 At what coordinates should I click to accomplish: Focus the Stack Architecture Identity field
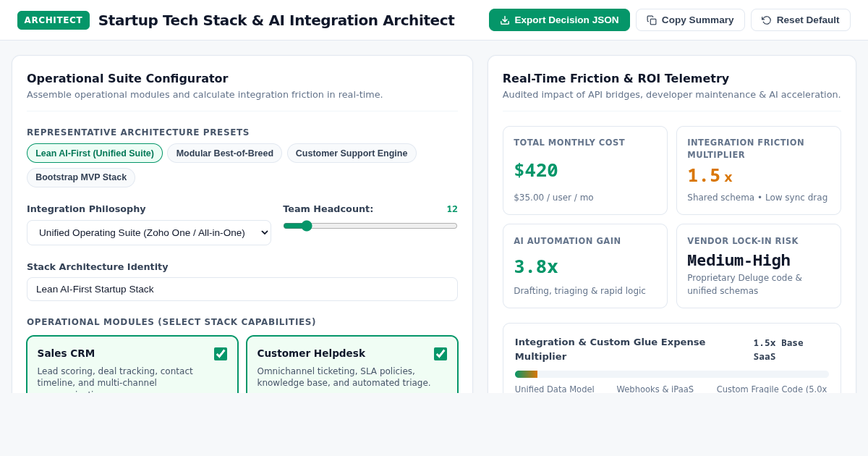pyautogui.click(x=242, y=289)
